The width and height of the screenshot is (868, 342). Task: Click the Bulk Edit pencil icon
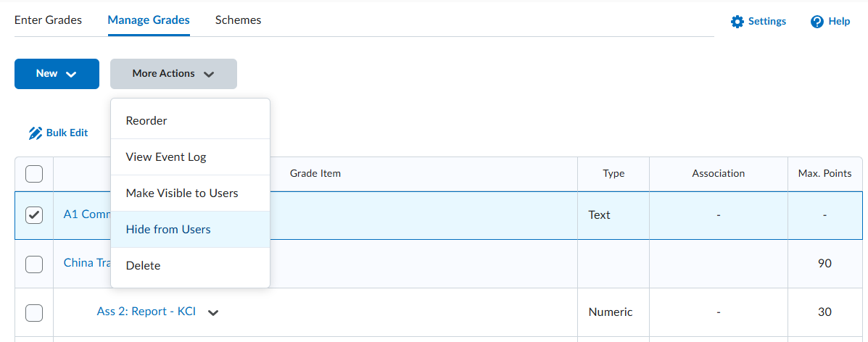pyautogui.click(x=36, y=133)
